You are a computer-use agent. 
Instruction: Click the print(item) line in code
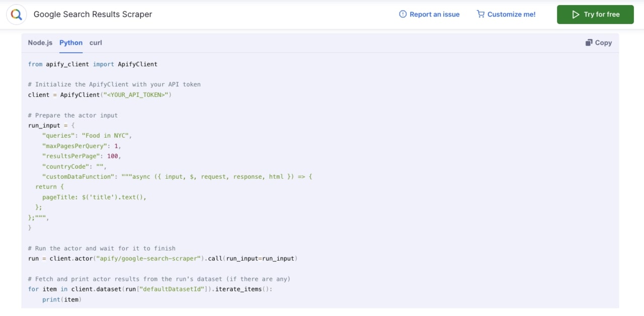click(61, 299)
